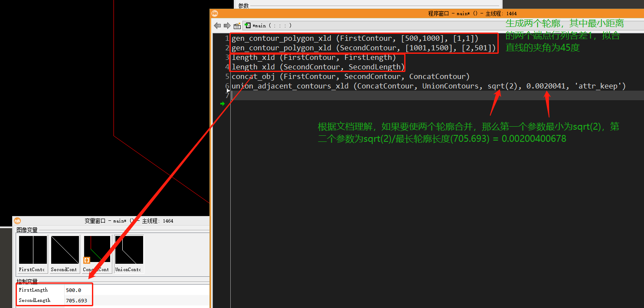Click the procedure clipboard icon beside forward arrow
The image size is (644, 308).
tap(237, 26)
